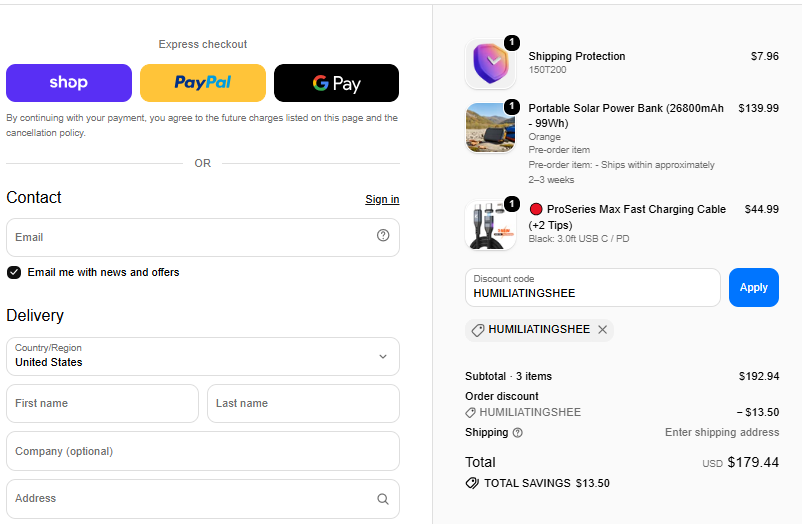Click the Total amount $179.44
This screenshot has width=802, height=524.
753,463
